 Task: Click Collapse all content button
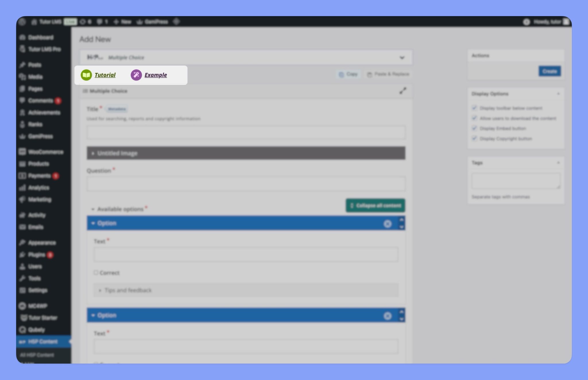pyautogui.click(x=375, y=206)
